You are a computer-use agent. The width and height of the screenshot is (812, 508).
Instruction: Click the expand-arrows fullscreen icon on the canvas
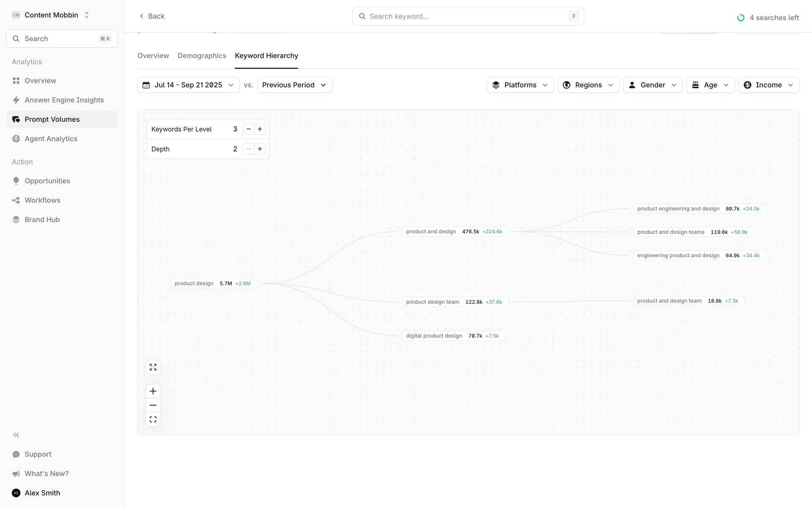(153, 367)
